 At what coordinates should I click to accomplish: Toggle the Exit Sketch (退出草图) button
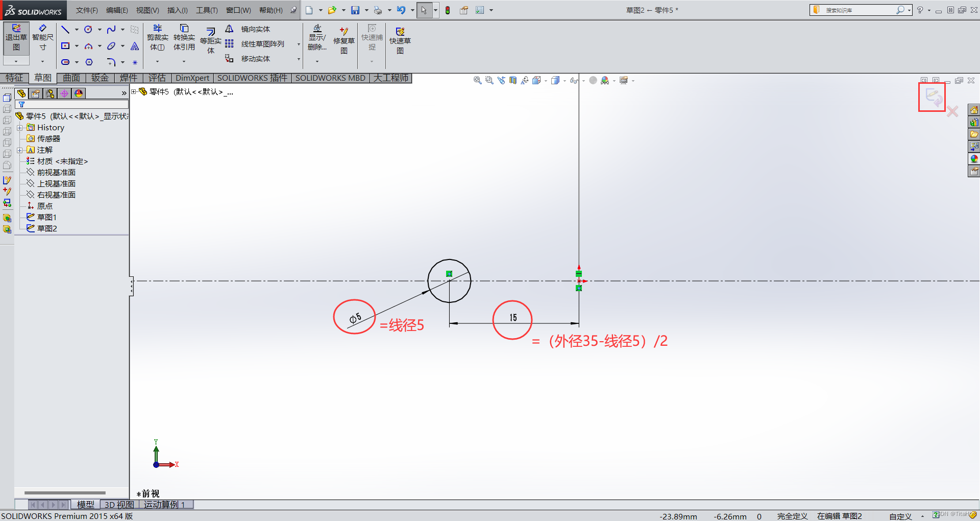16,37
